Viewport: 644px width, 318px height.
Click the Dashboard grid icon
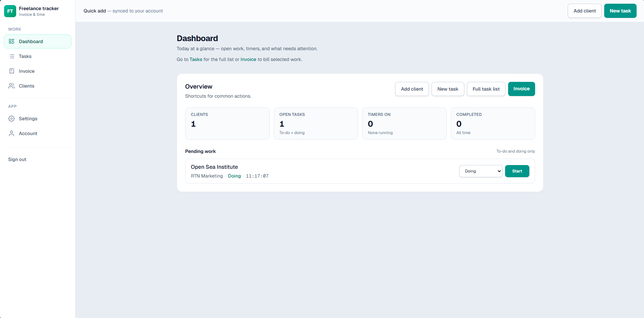(11, 41)
